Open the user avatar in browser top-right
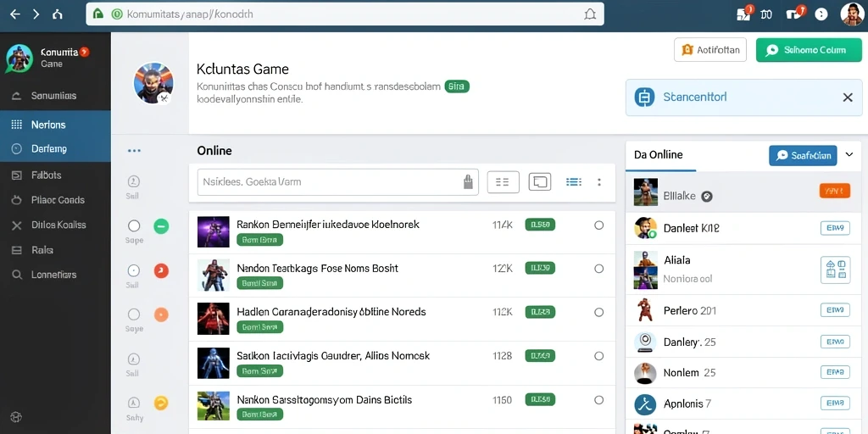868x434 pixels. click(x=852, y=14)
